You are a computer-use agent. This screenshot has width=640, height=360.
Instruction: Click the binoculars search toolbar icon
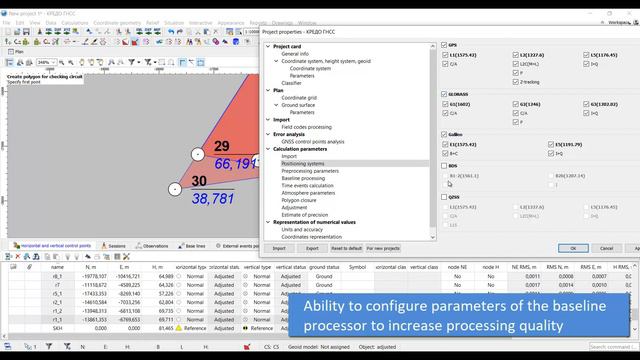[x=189, y=42]
